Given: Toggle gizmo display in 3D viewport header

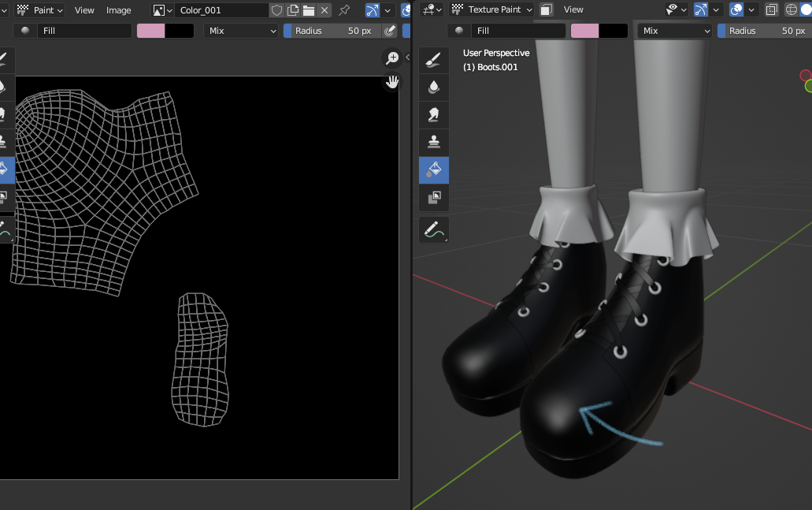Looking at the screenshot, I should 701,9.
